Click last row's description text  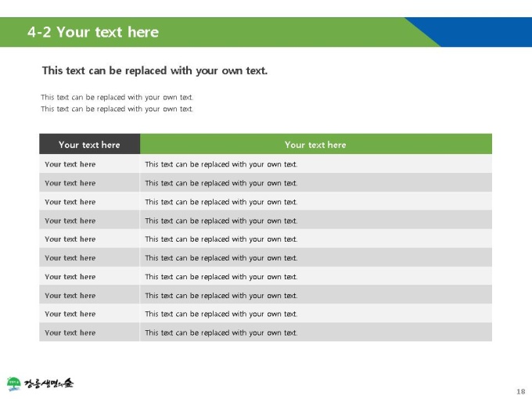point(221,332)
